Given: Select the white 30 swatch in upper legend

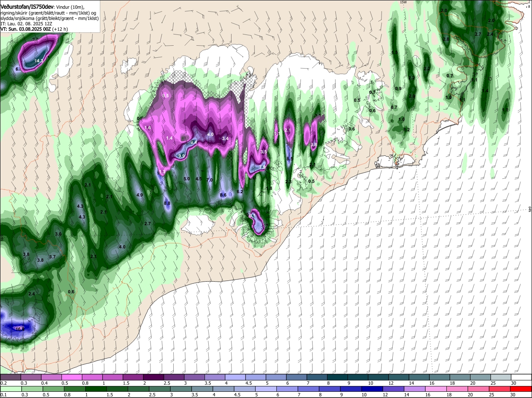Looking at the screenshot, I should click(x=522, y=377).
